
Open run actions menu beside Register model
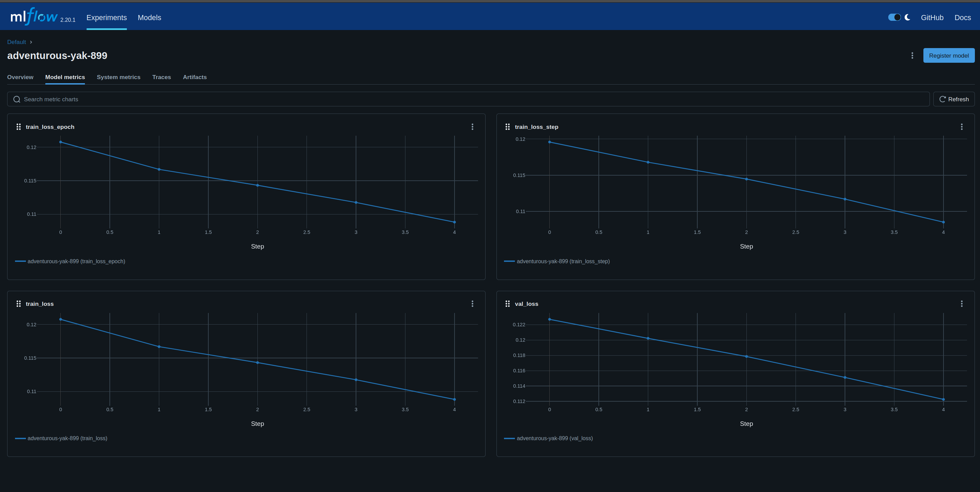pos(912,56)
